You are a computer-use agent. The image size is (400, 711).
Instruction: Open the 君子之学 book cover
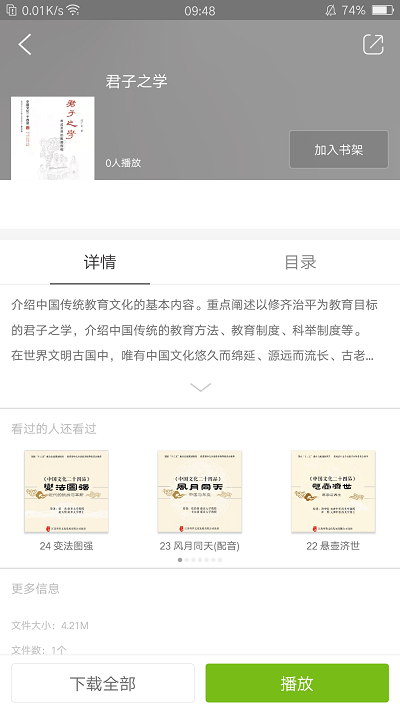click(x=53, y=138)
